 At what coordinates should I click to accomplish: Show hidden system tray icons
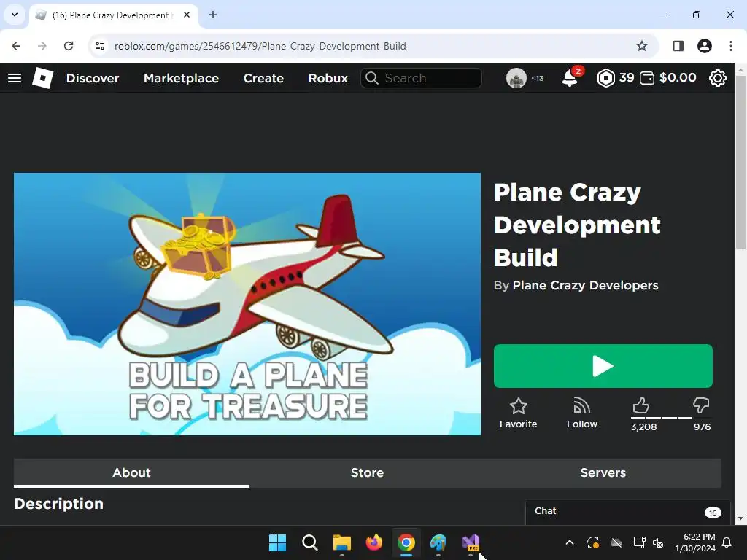[x=569, y=542]
